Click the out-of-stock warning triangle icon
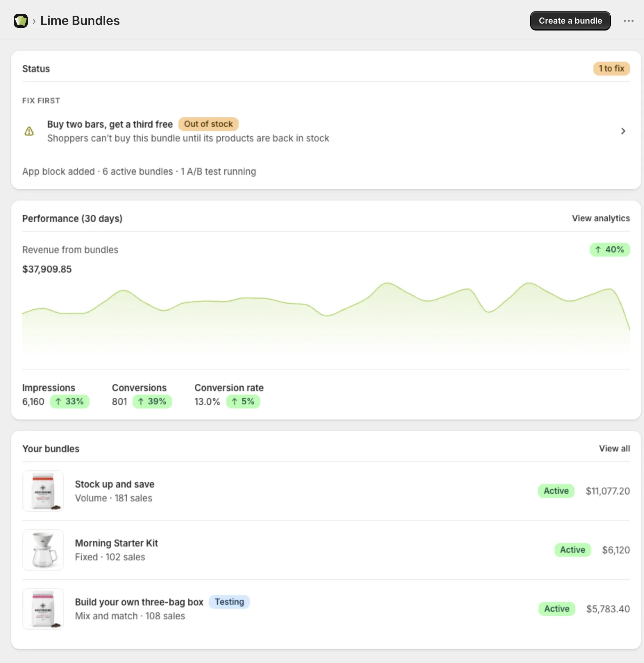Viewport: 644px width, 663px height. click(29, 131)
